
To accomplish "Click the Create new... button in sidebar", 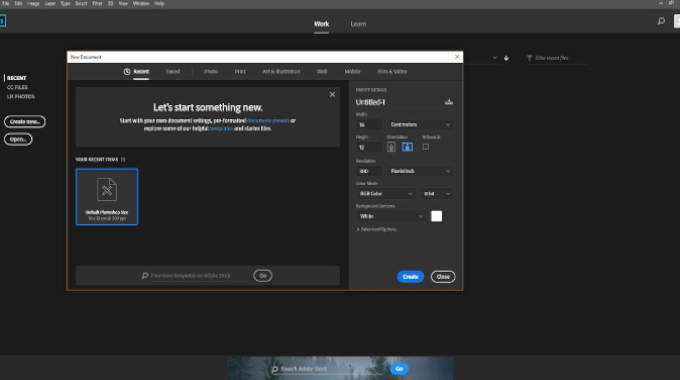I will tap(25, 121).
